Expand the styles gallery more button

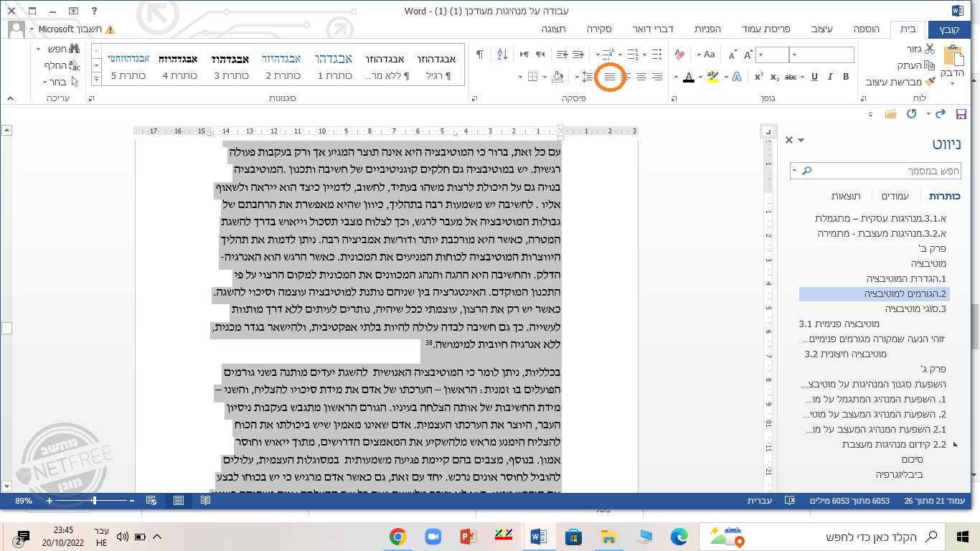click(x=97, y=80)
